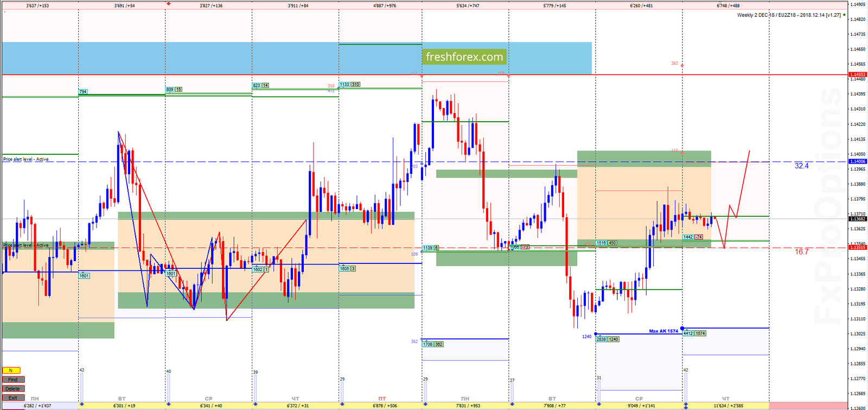Click the red "16.7" level label

point(801,252)
